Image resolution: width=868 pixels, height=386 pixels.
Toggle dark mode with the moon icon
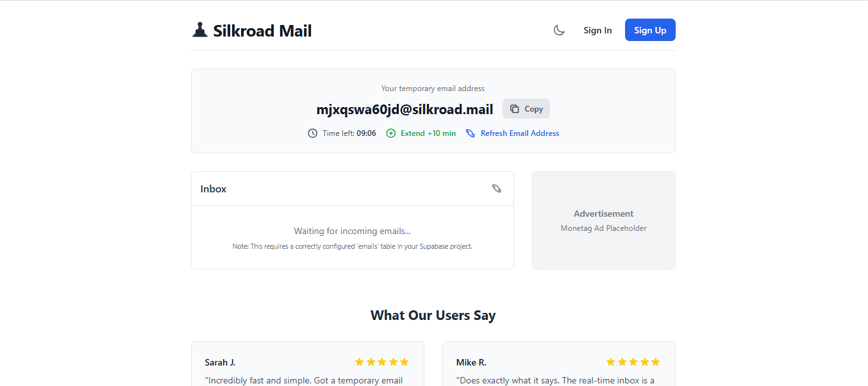pyautogui.click(x=558, y=29)
